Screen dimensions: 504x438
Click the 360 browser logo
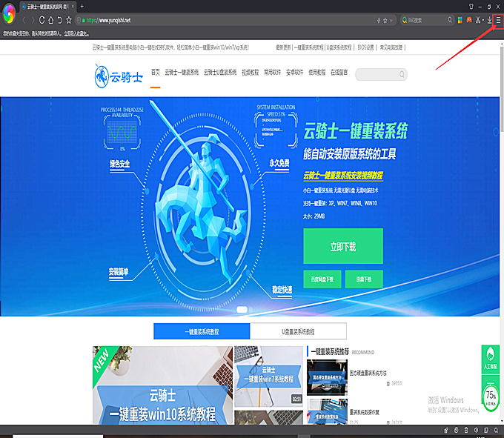click(9, 13)
